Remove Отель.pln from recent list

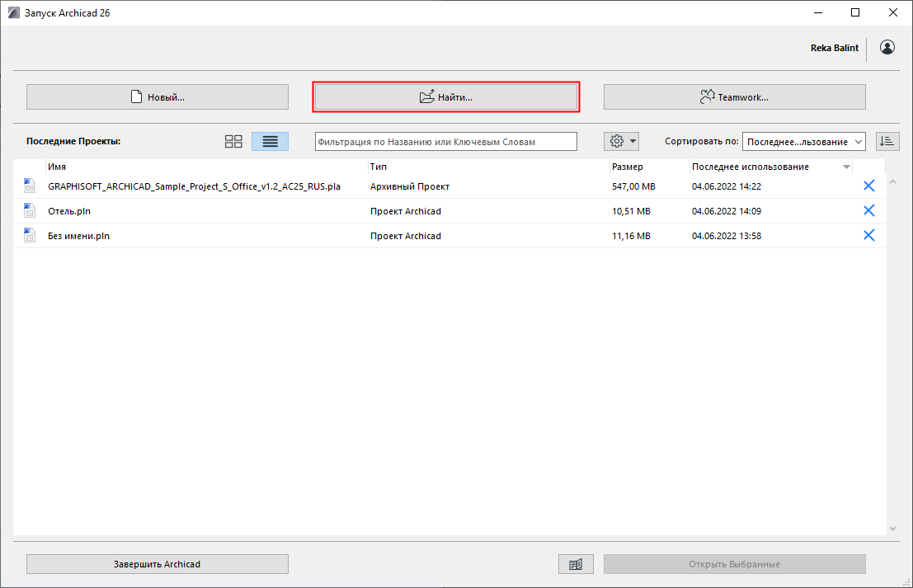[x=868, y=210]
